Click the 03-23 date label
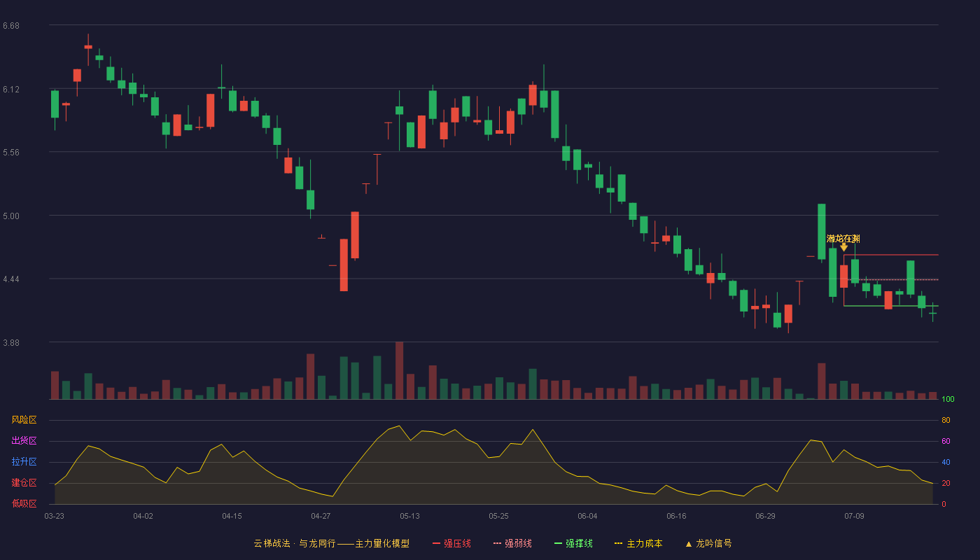This screenshot has height=560, width=980. coord(54,516)
